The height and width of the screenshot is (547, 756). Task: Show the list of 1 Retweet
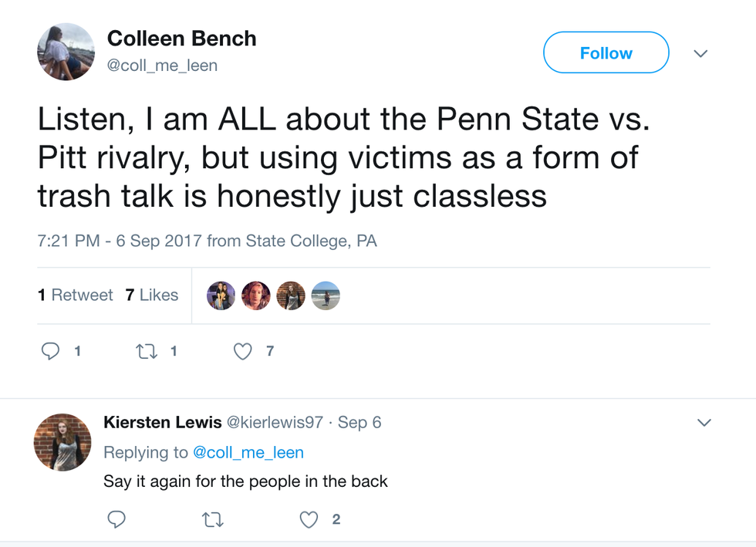click(x=76, y=295)
